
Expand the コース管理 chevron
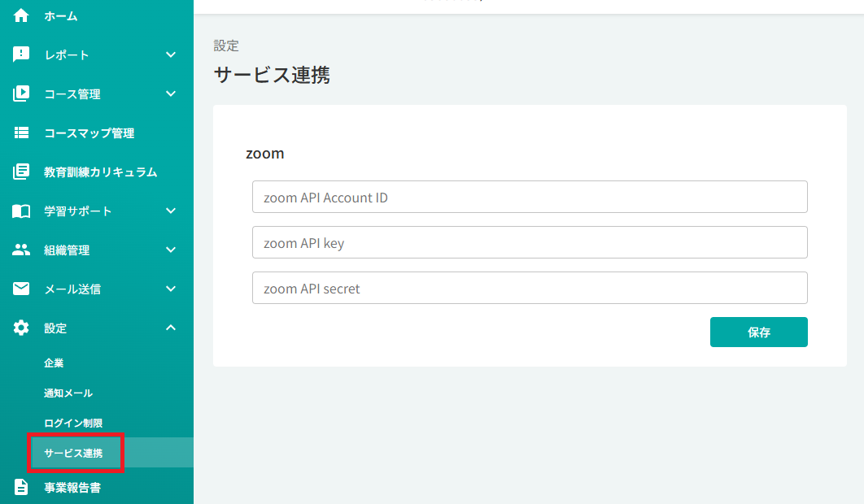tap(171, 93)
